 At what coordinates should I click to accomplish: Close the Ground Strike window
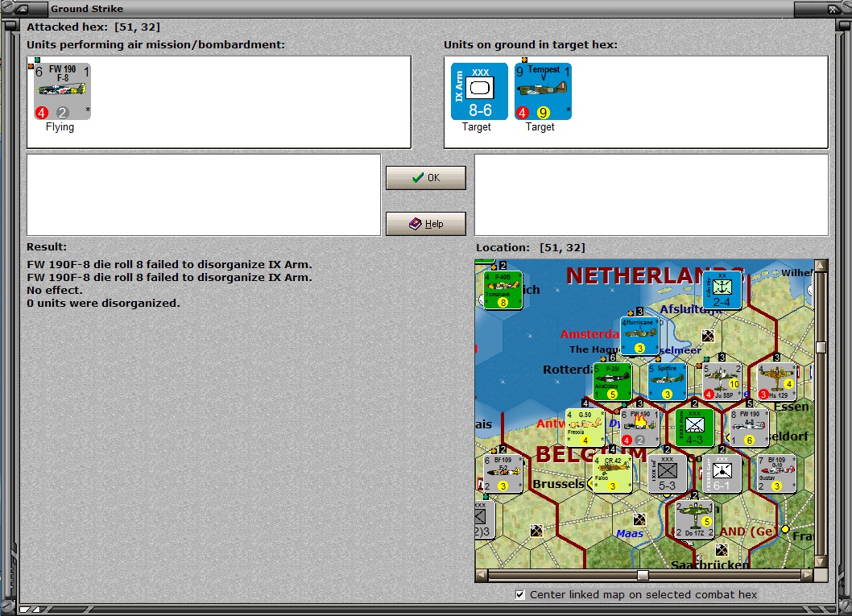[x=833, y=9]
